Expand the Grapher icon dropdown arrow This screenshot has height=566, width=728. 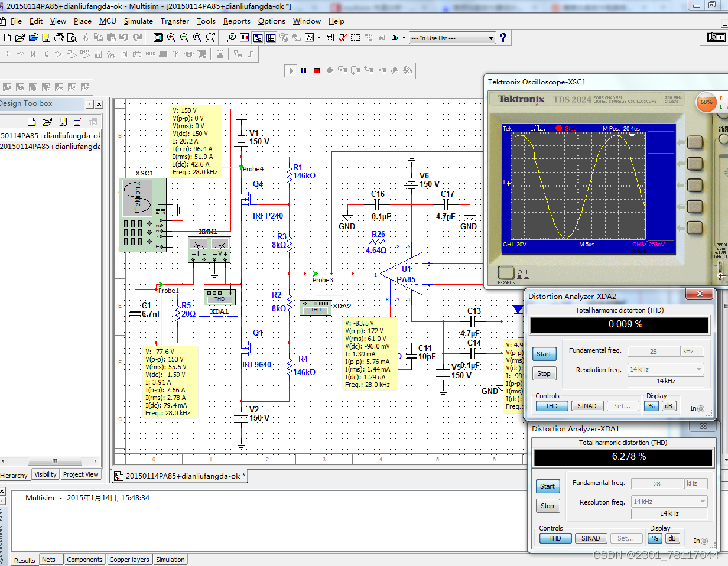(318, 37)
